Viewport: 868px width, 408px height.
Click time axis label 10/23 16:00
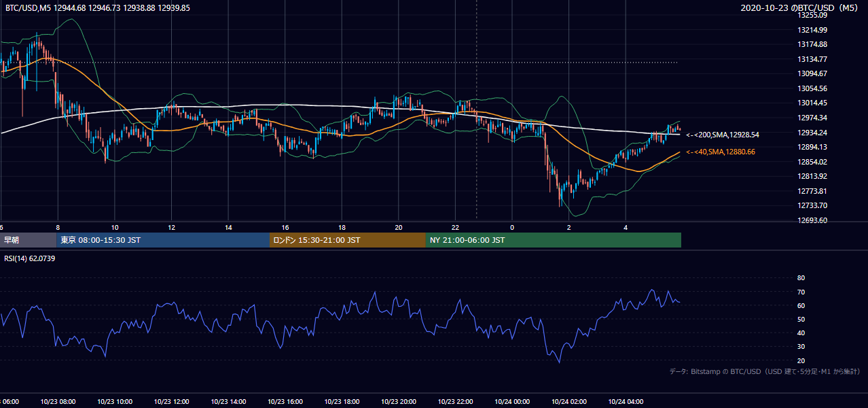tap(285, 402)
